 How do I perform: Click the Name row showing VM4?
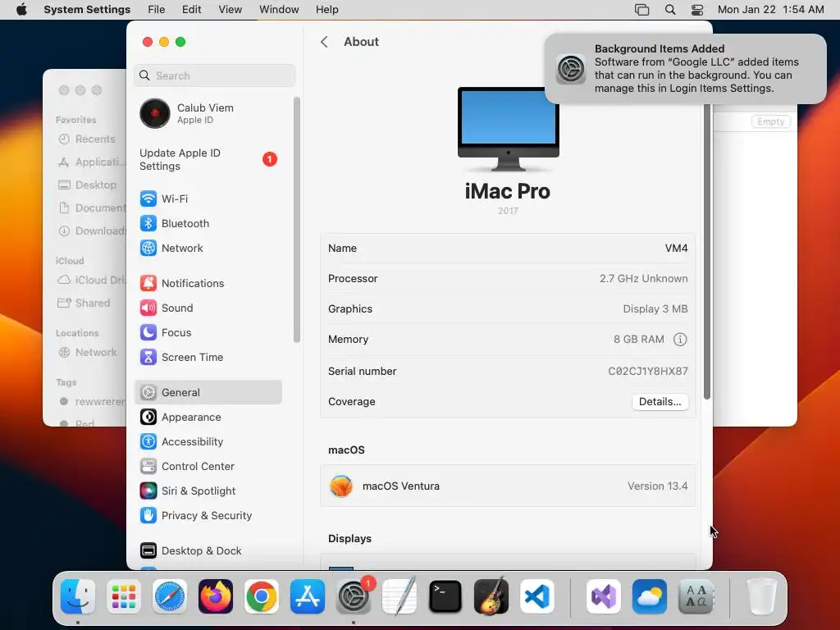pos(508,249)
